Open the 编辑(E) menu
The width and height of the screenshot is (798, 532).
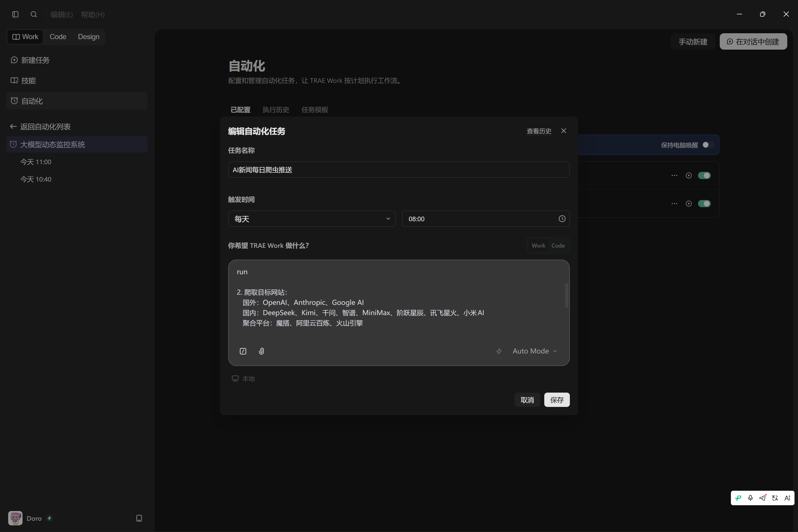tap(61, 15)
